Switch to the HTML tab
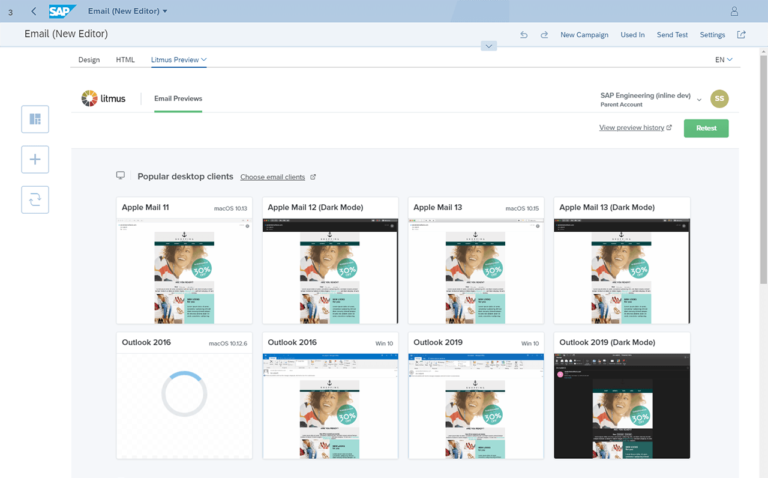This screenshot has height=478, width=768. tap(125, 59)
